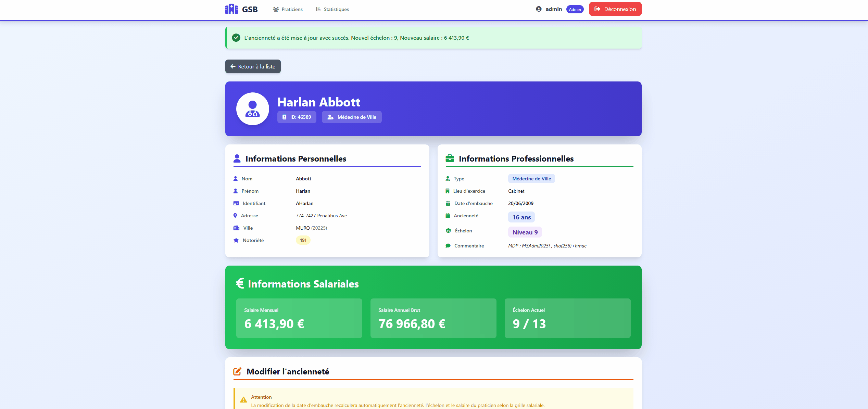Click the star icon next to Notoriété
Viewport: 868px width, 409px height.
tap(236, 240)
